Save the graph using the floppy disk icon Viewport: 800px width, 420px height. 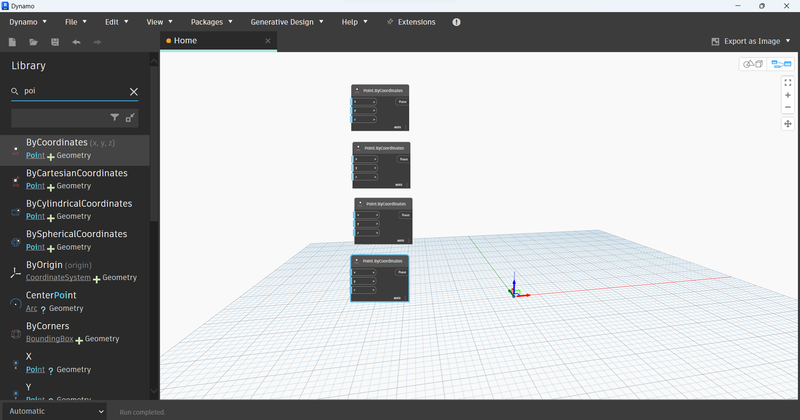tap(55, 42)
